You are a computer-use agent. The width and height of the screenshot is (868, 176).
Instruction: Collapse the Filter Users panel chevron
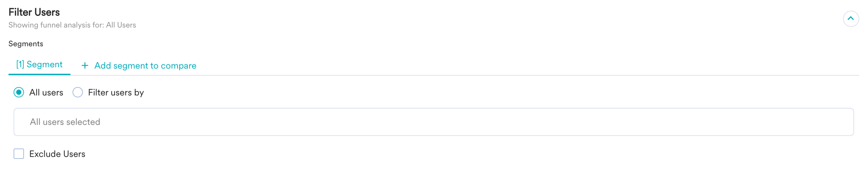(x=851, y=18)
